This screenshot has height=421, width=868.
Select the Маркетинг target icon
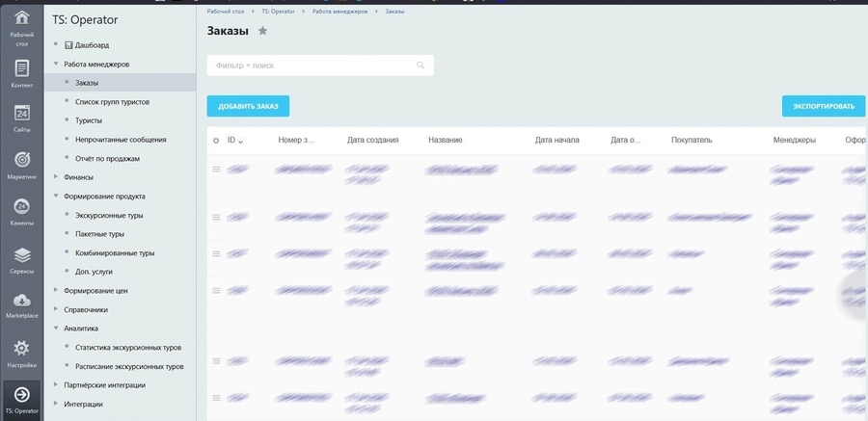(21, 160)
